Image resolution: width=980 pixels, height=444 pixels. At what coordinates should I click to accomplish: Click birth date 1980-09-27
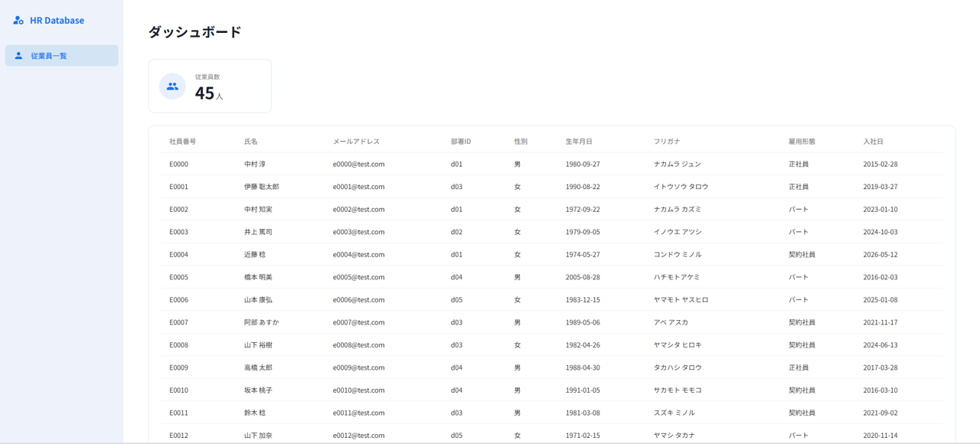583,165
